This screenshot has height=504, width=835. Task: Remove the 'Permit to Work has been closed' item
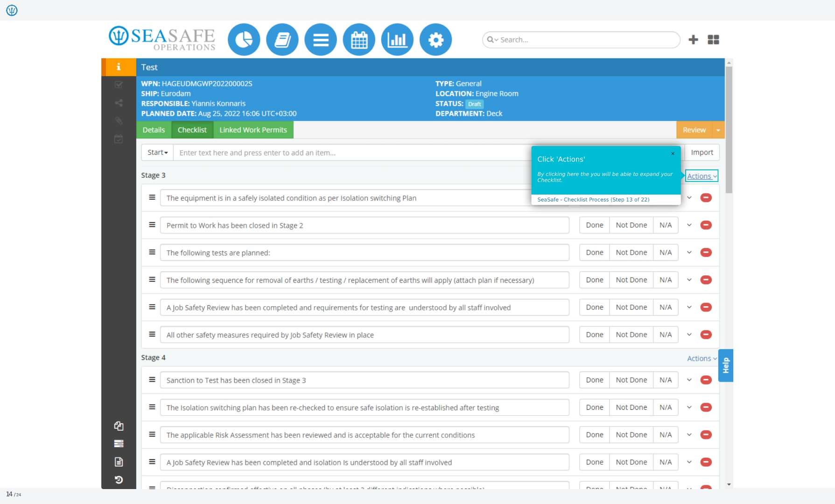click(706, 225)
